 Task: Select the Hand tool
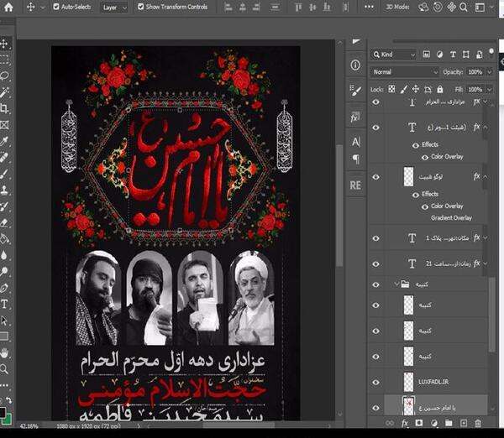click(x=4, y=353)
